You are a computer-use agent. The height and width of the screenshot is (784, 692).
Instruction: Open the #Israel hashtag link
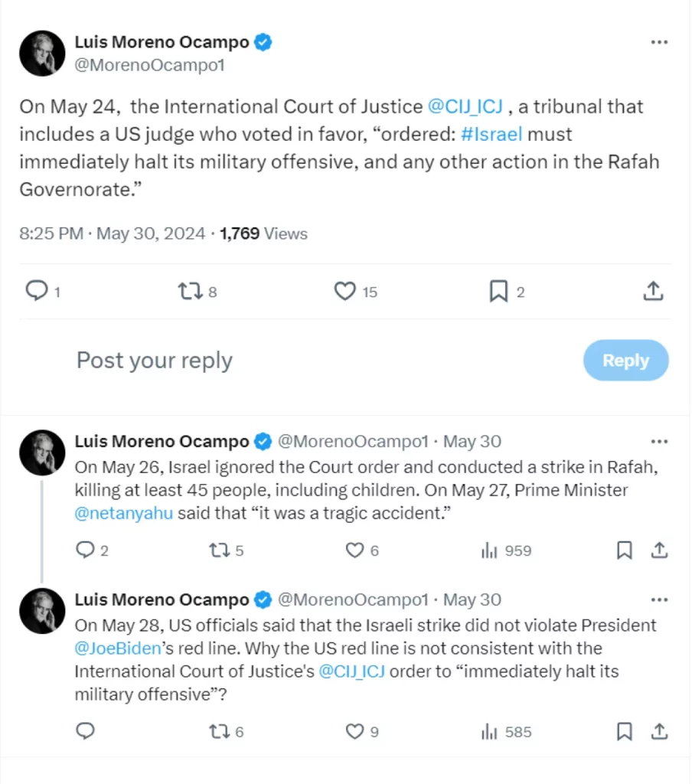492,134
